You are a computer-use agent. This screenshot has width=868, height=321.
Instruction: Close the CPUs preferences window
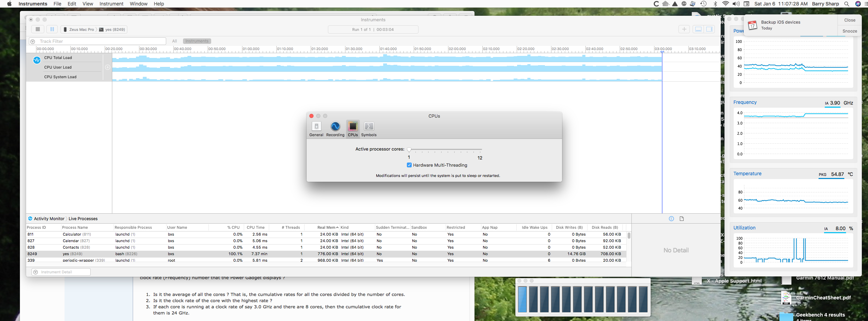(x=311, y=116)
